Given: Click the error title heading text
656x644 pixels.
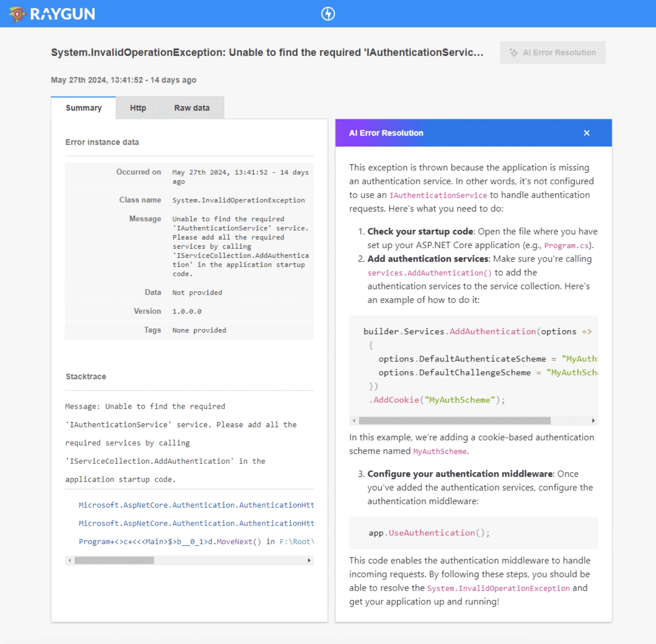Looking at the screenshot, I should click(267, 53).
